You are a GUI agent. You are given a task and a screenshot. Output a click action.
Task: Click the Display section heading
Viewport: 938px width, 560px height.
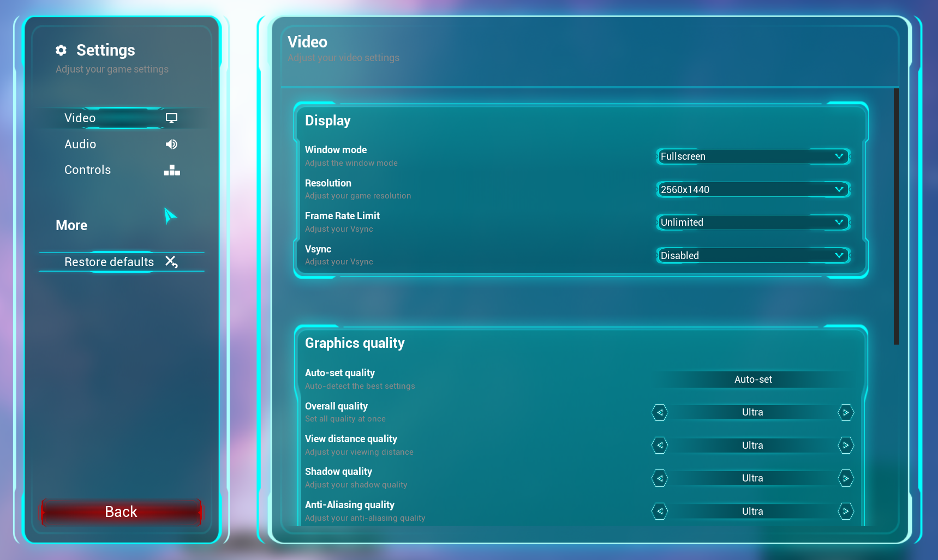[x=327, y=121]
